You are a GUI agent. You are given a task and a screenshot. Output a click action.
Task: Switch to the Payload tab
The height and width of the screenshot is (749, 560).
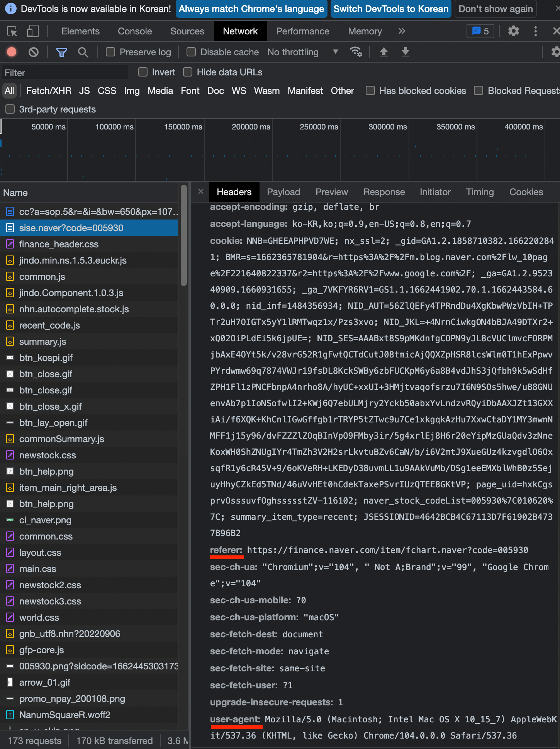click(x=283, y=192)
